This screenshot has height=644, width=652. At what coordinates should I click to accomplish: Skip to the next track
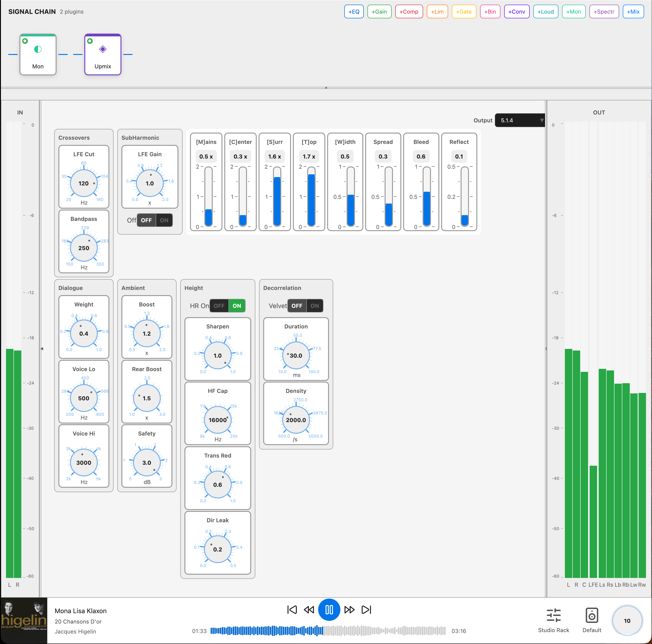click(366, 609)
